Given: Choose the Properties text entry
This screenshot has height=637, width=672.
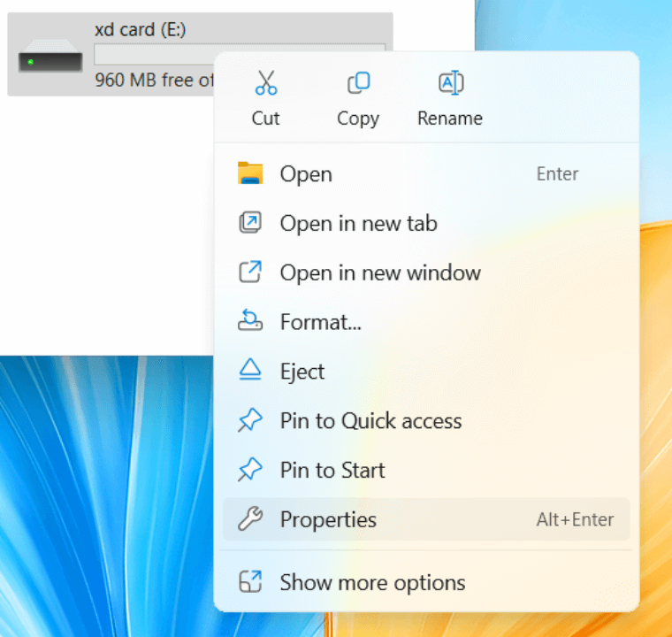Looking at the screenshot, I should click(328, 520).
